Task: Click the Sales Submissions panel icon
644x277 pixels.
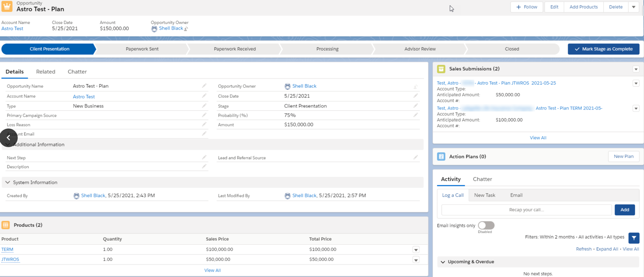Action: (441, 69)
